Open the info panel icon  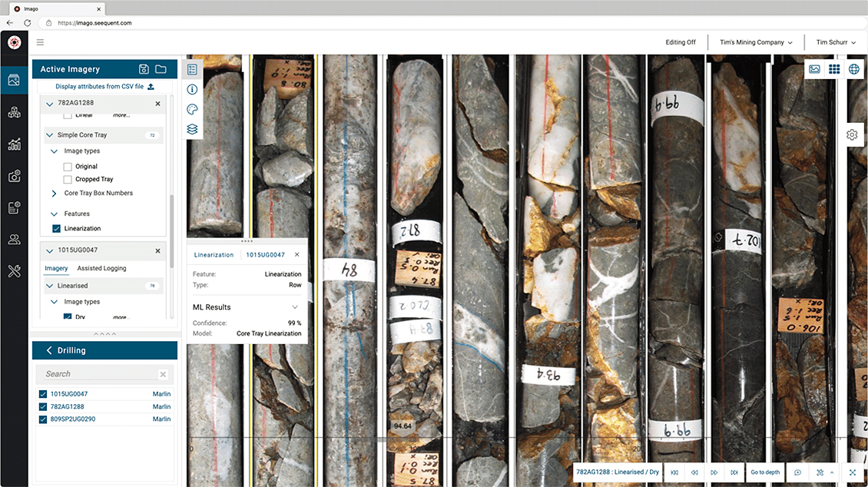(x=192, y=89)
